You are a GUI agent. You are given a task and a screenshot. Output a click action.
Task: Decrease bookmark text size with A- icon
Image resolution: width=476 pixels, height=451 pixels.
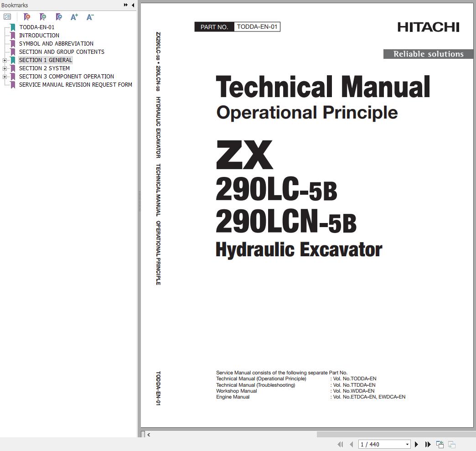pos(90,17)
